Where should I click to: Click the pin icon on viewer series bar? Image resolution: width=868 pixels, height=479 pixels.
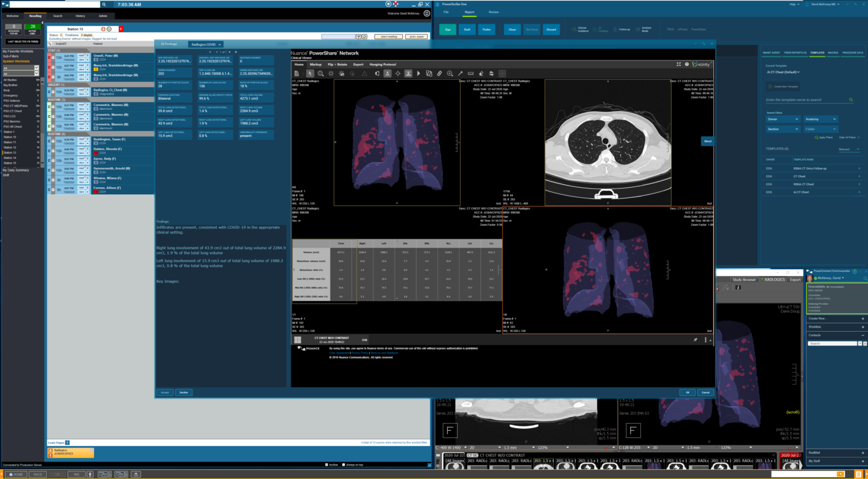(x=695, y=340)
